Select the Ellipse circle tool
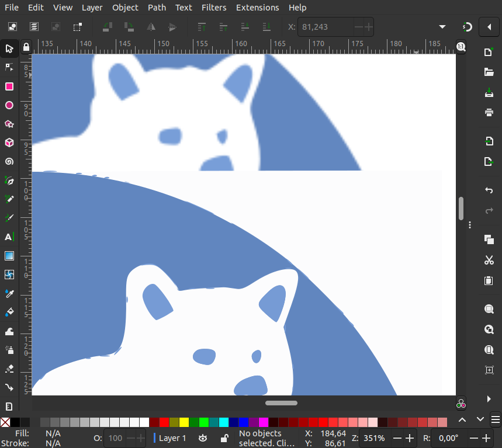 9,105
